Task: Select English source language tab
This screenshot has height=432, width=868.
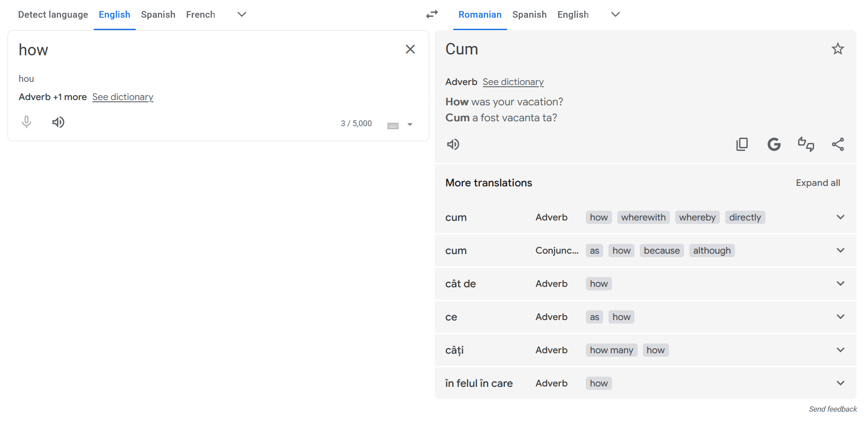Action: [x=115, y=15]
